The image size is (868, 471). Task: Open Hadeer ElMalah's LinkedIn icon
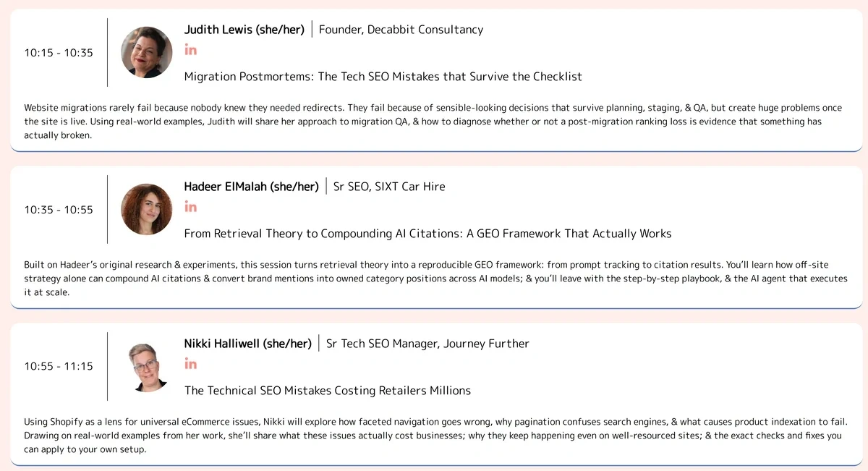tap(190, 207)
